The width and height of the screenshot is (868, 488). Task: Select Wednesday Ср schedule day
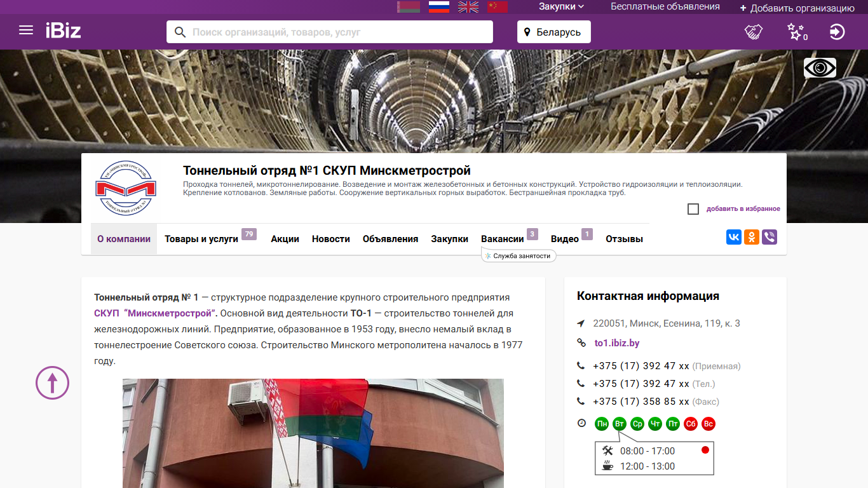point(637,424)
